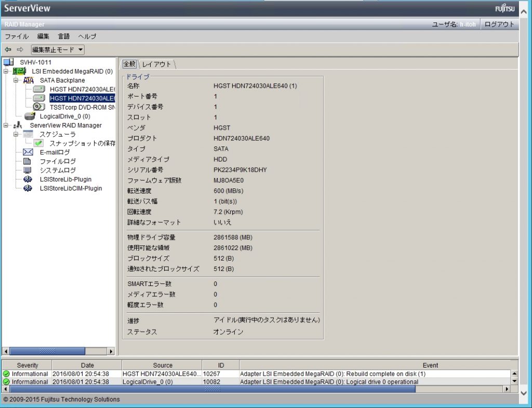Click the back navigation arrow icon
This screenshot has width=532, height=408.
pyautogui.click(x=8, y=49)
